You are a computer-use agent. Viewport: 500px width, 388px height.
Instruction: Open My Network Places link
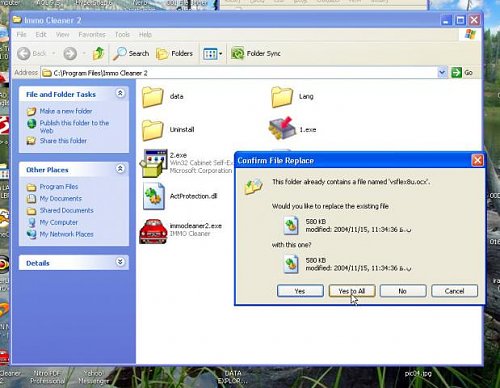pos(66,234)
